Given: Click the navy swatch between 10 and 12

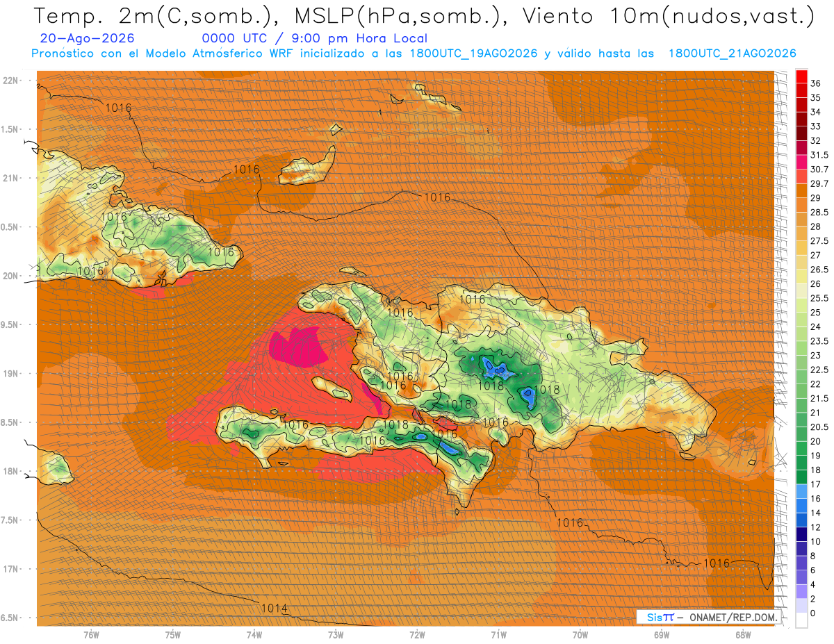Looking at the screenshot, I should (801, 534).
